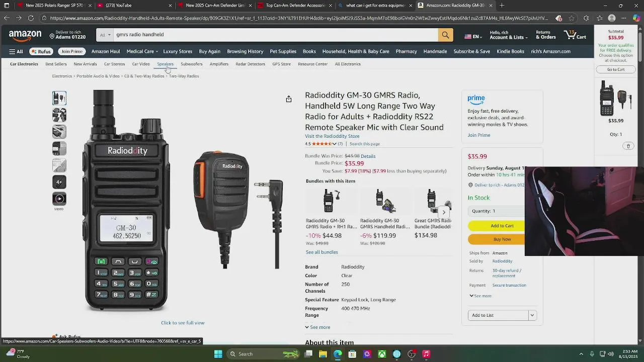Expand See more under product details
Image resolution: width=644 pixels, height=362 pixels.
(317, 327)
